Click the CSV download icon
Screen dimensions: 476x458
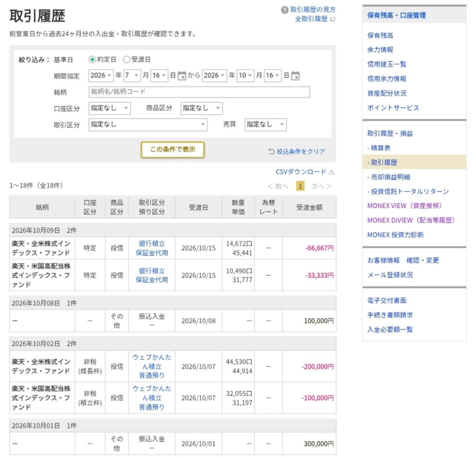pyautogui.click(x=331, y=172)
